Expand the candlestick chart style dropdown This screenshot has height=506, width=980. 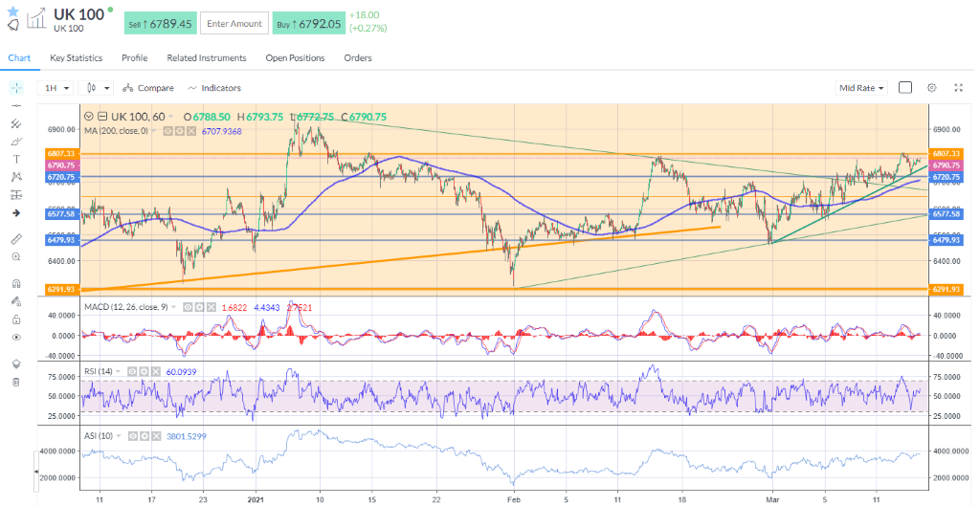coord(99,88)
